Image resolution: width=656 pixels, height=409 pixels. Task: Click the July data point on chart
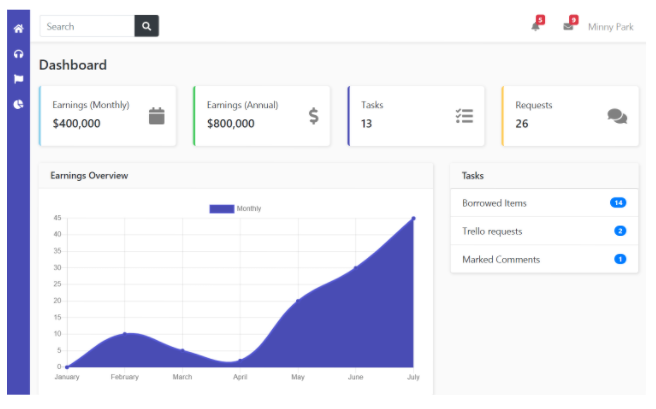(x=413, y=218)
